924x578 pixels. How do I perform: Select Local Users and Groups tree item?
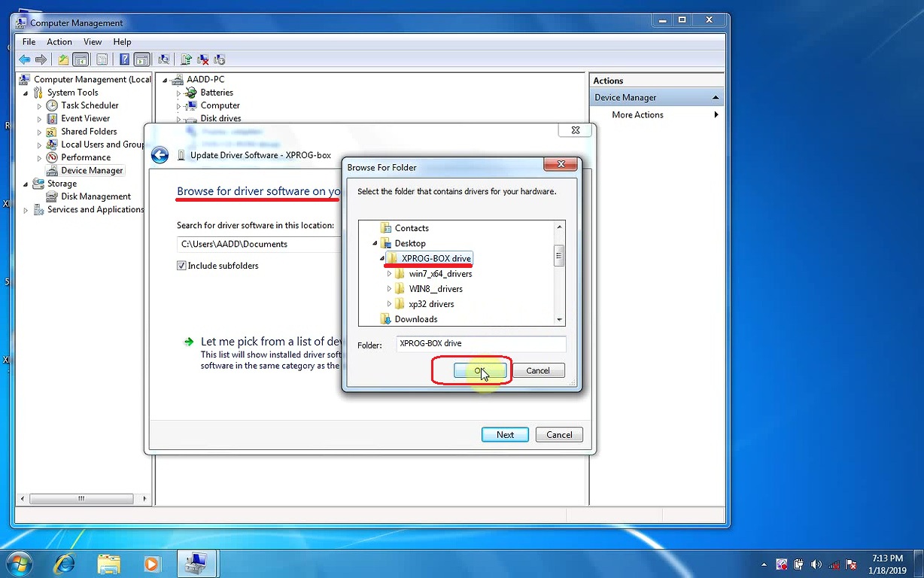coord(102,144)
